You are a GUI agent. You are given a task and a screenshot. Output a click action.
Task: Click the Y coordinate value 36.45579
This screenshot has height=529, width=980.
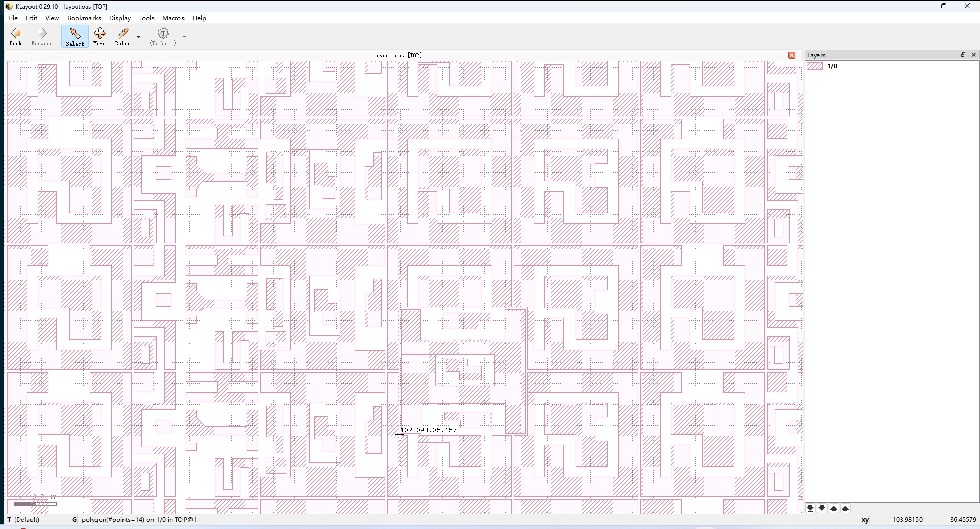pos(963,520)
